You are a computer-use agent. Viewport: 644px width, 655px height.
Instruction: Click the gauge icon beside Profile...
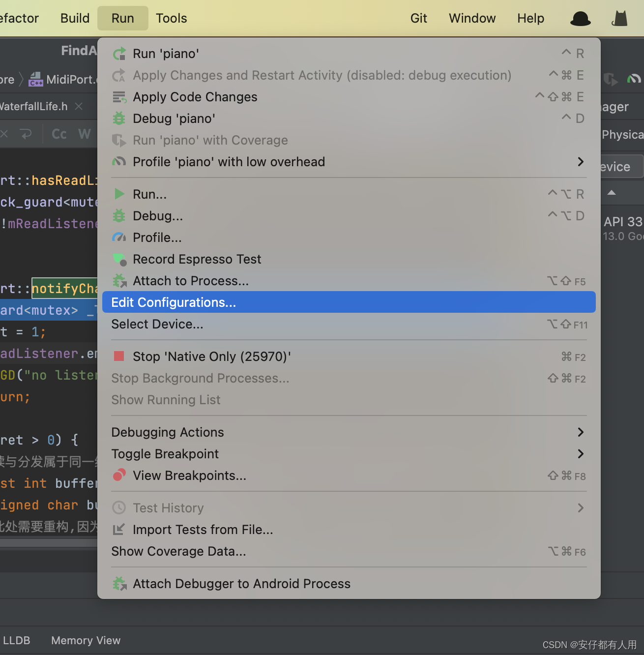pos(119,238)
